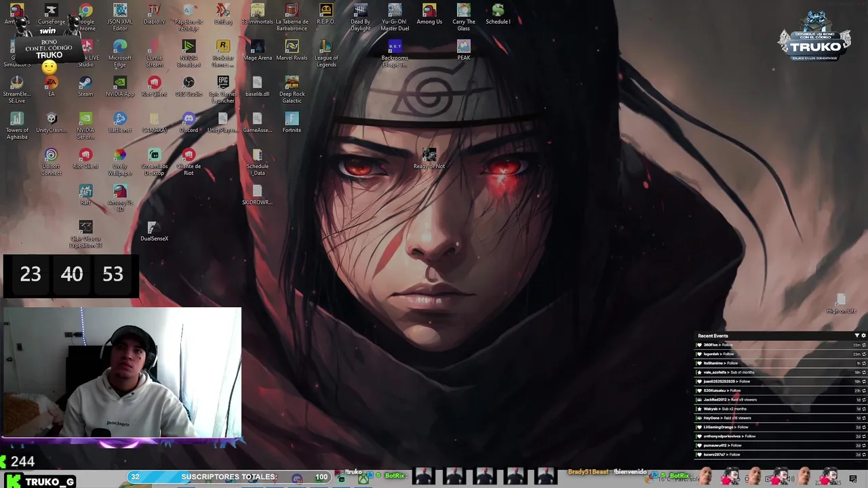Screen dimensions: 868x488
Task: Select the Mage Arena icon
Action: coord(257,50)
